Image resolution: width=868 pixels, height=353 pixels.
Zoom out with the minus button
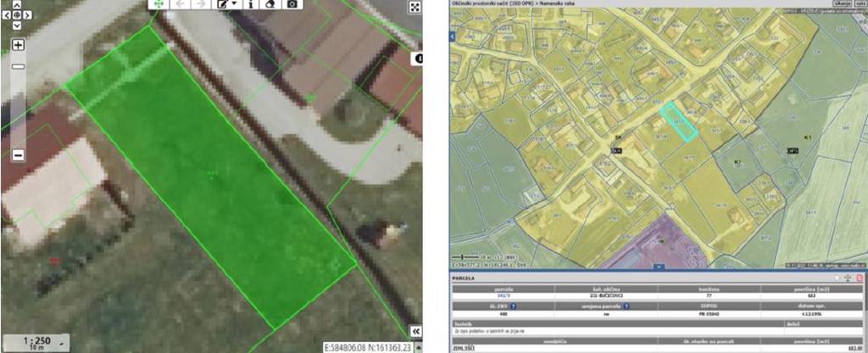18,155
